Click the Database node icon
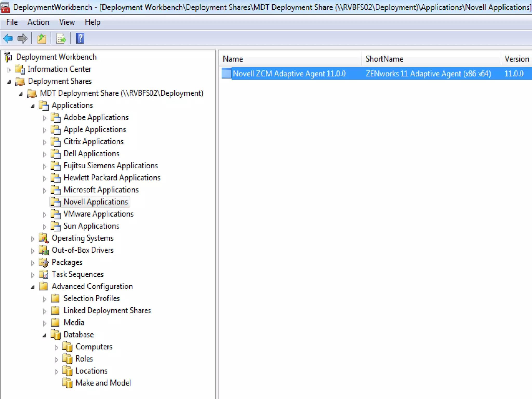Viewport: 532px width, 399px height. [x=56, y=335]
